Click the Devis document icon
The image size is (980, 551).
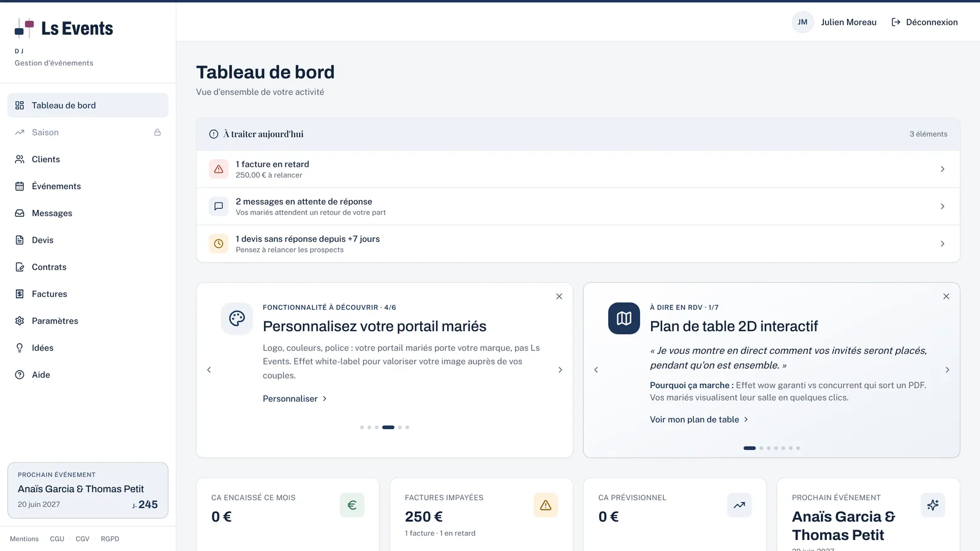coord(20,240)
